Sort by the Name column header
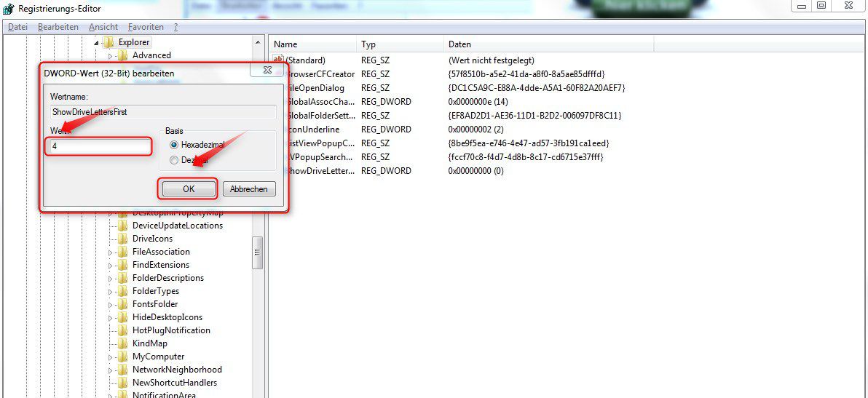 pos(313,44)
